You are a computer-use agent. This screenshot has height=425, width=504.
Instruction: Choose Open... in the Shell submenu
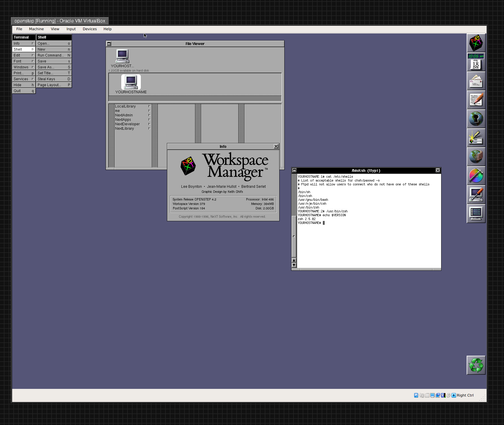(x=54, y=44)
